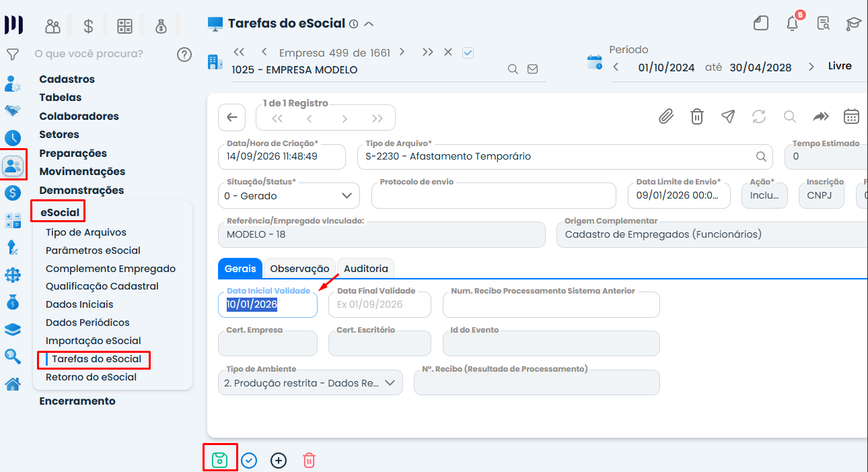Image resolution: width=868 pixels, height=472 pixels.
Task: Click the clock icon in the left sidebar
Action: [x=13, y=139]
